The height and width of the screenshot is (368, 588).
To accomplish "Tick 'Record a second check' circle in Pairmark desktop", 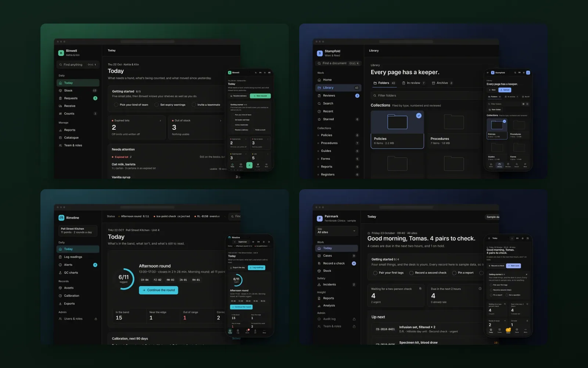I will coord(411,273).
